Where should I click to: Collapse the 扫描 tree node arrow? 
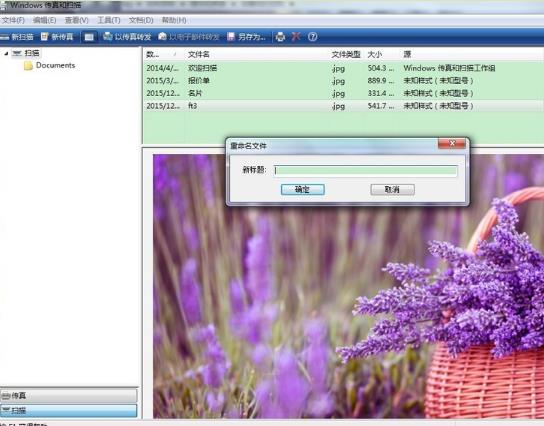point(6,53)
